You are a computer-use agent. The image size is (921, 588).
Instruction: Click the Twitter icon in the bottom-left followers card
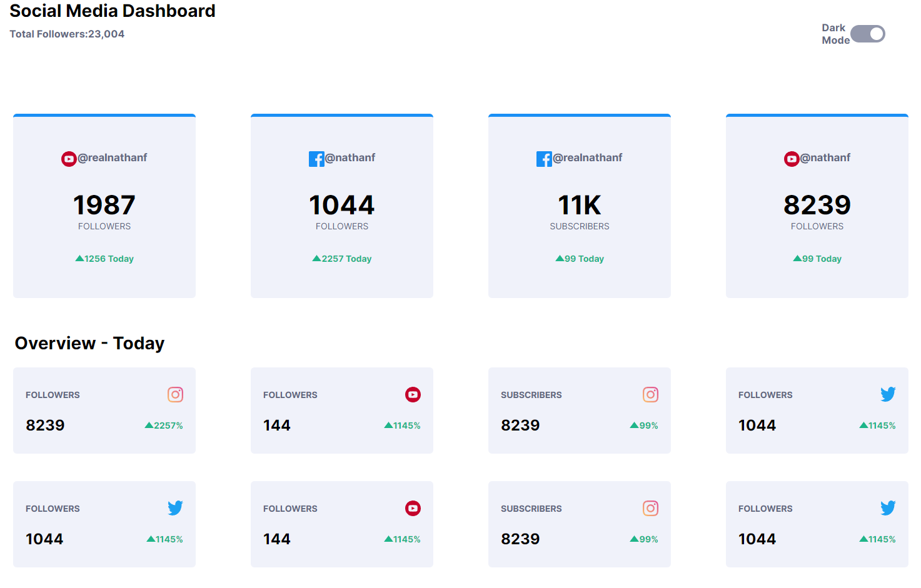(175, 508)
